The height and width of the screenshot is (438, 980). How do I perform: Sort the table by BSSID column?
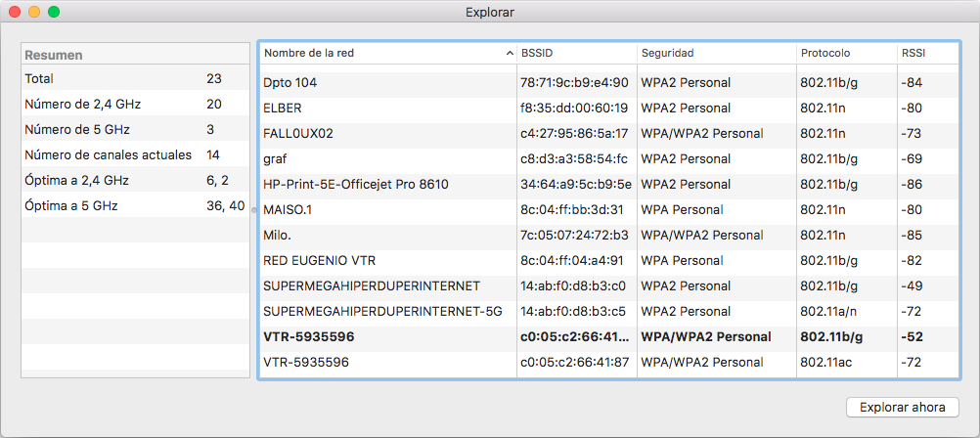coord(575,53)
